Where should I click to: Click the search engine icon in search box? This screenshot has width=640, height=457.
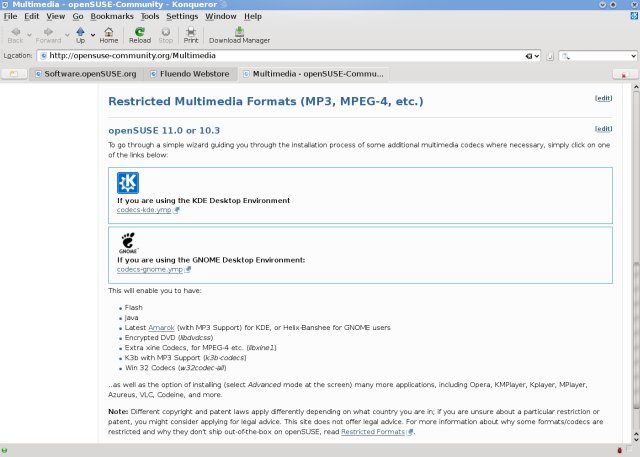tap(566, 56)
